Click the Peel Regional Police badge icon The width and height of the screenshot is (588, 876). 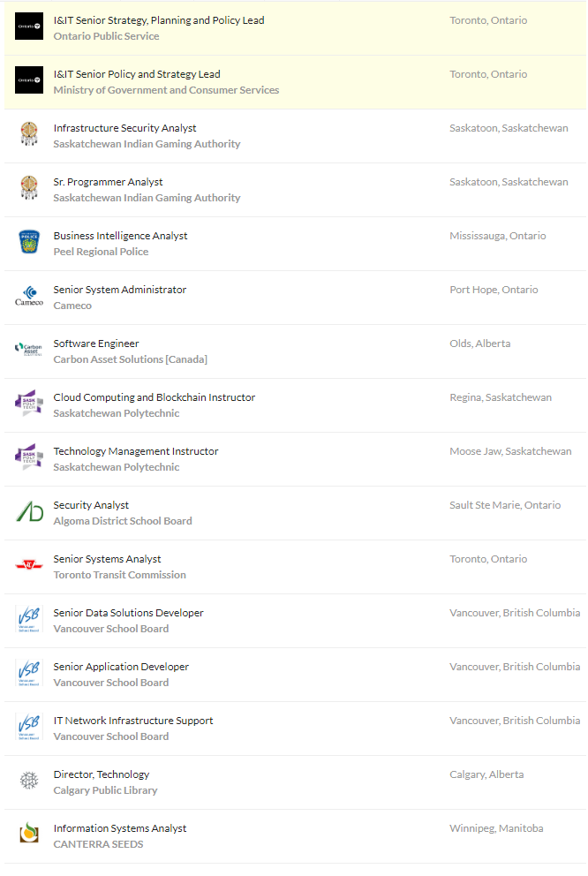point(29,242)
